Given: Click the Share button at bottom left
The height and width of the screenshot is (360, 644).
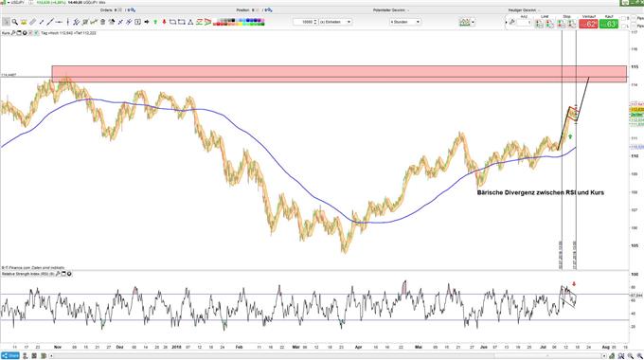Looking at the screenshot, I should pyautogui.click(x=10, y=356).
